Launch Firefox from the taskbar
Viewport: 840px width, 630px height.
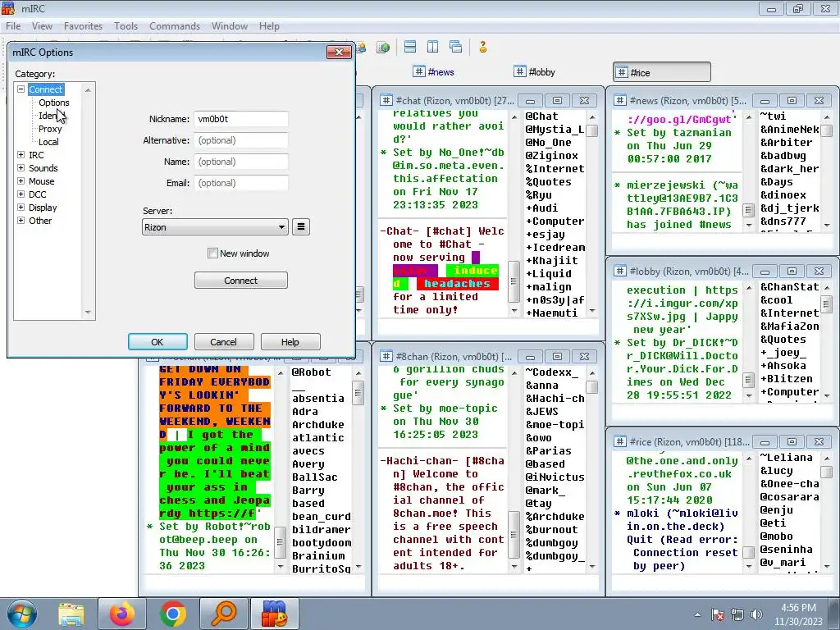[x=122, y=614]
